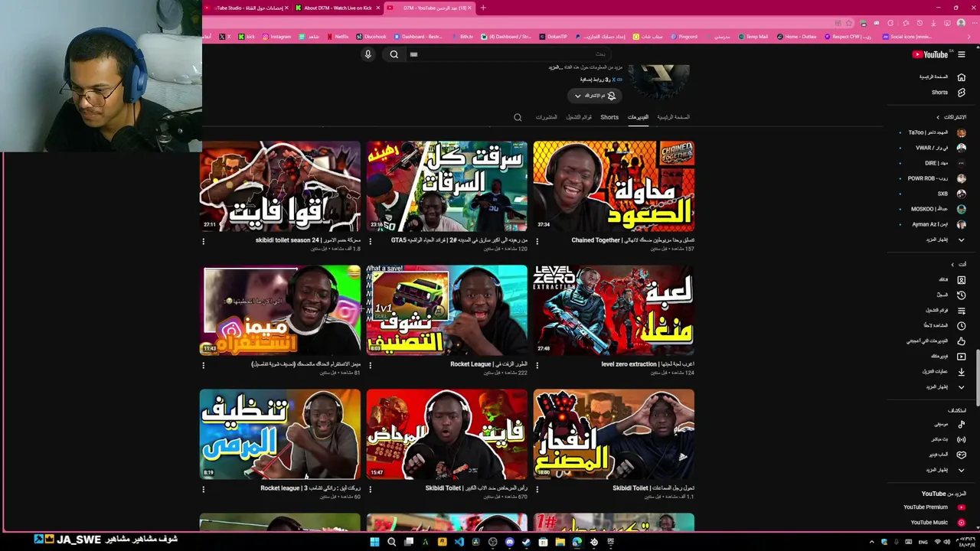Image resolution: width=980 pixels, height=551 pixels.
Task: Open the browser's new tab button
Action: [483, 8]
